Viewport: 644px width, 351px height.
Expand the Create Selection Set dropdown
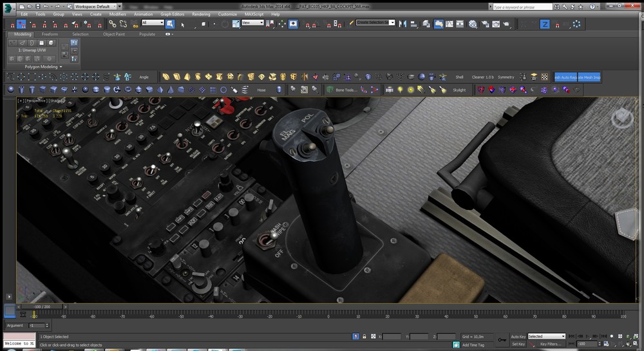[x=392, y=23]
